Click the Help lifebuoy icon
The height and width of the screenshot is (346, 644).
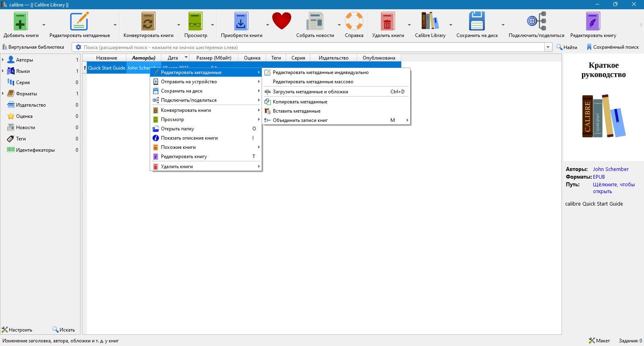click(354, 21)
